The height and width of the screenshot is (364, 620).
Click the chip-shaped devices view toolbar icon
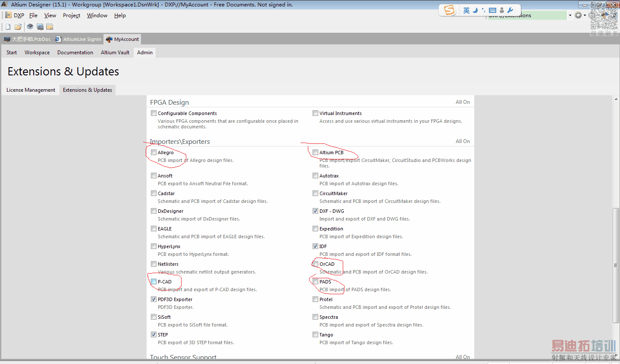point(30,27)
